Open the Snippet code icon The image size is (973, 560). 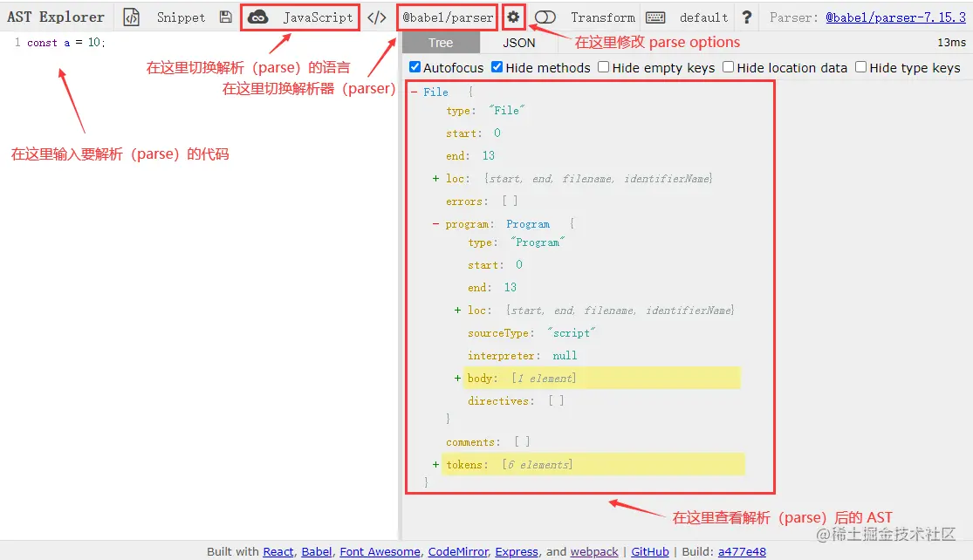133,17
